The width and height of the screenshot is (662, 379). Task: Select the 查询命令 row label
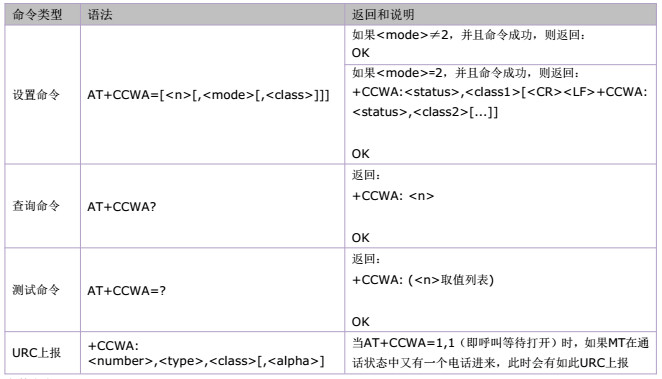(x=36, y=206)
